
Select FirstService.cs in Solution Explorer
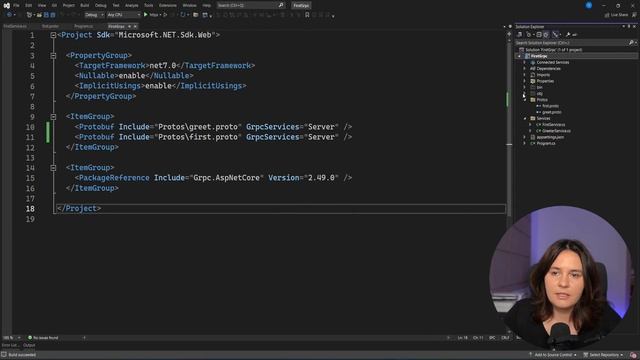(x=553, y=125)
